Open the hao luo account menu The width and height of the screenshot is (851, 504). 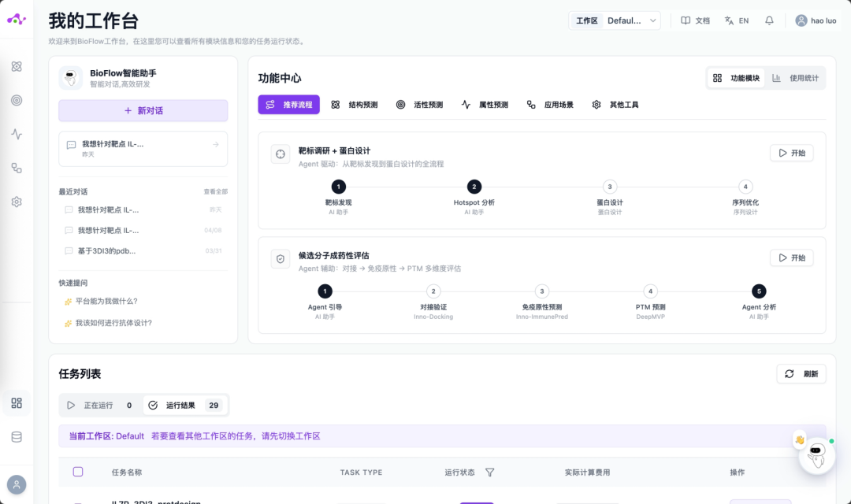pyautogui.click(x=816, y=20)
